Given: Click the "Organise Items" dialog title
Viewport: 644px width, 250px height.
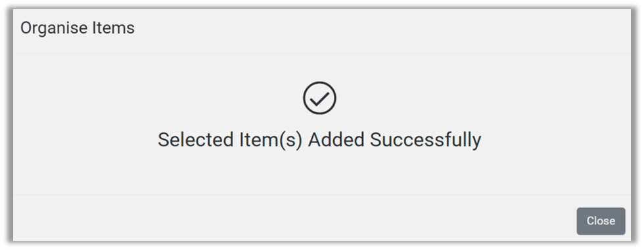Looking at the screenshot, I should pos(78,28).
